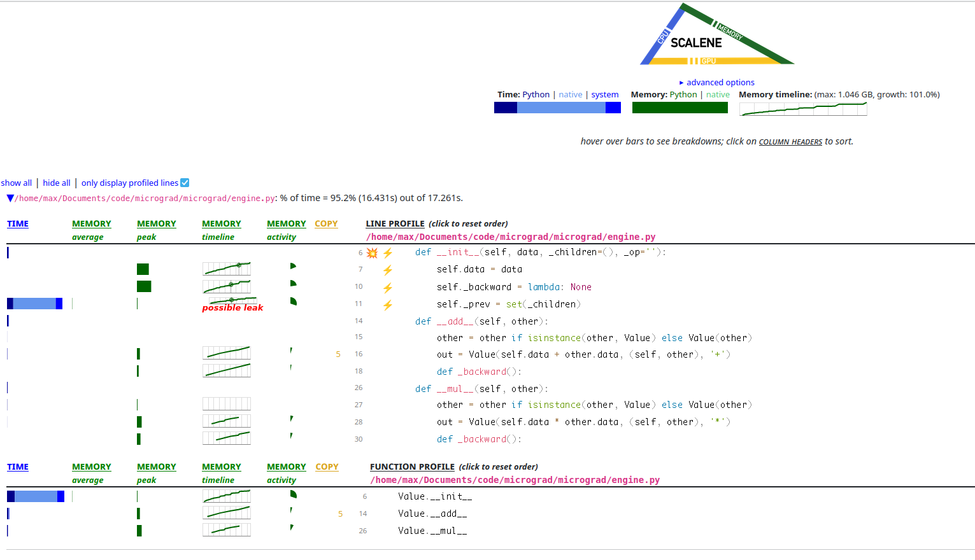Click Value.__mul__ function row name
Screen dimensions: 975x560
[432, 531]
